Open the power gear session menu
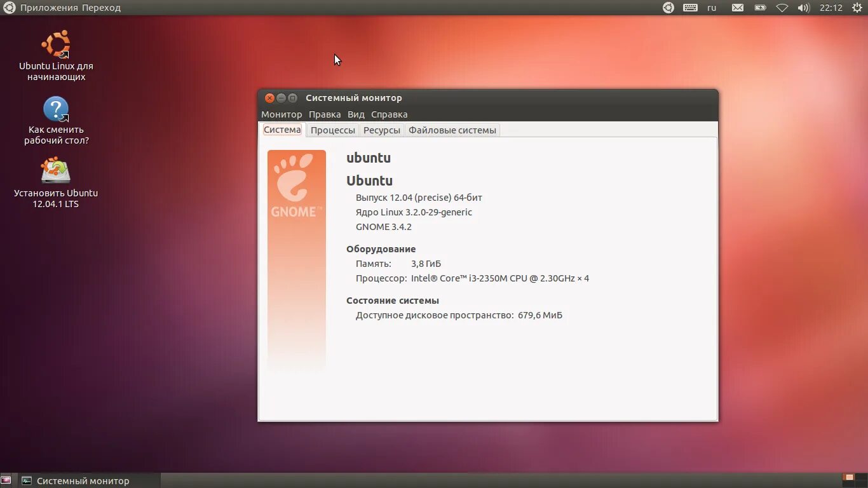The height and width of the screenshot is (488, 868). pos(857,8)
